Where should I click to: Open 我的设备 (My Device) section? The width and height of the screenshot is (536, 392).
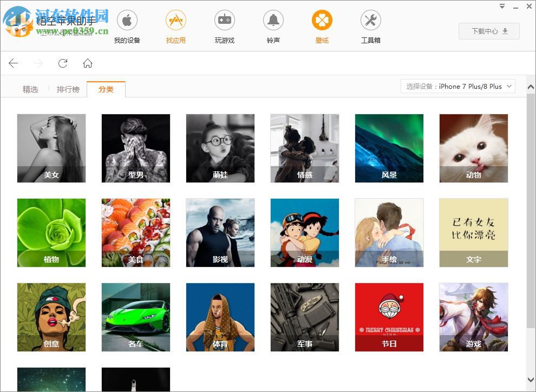(127, 27)
